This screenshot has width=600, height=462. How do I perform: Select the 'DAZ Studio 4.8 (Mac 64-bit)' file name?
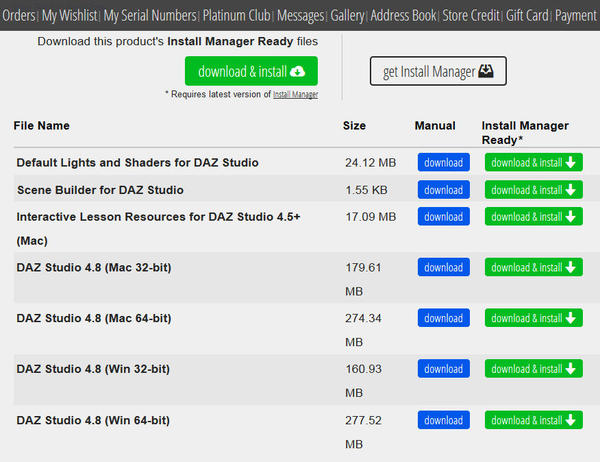tap(94, 318)
